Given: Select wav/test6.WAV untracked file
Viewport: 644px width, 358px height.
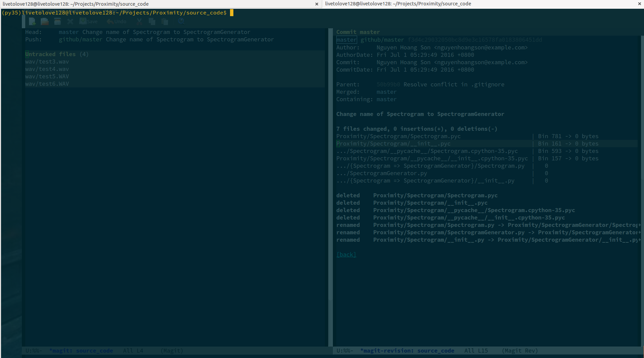Looking at the screenshot, I should (47, 84).
